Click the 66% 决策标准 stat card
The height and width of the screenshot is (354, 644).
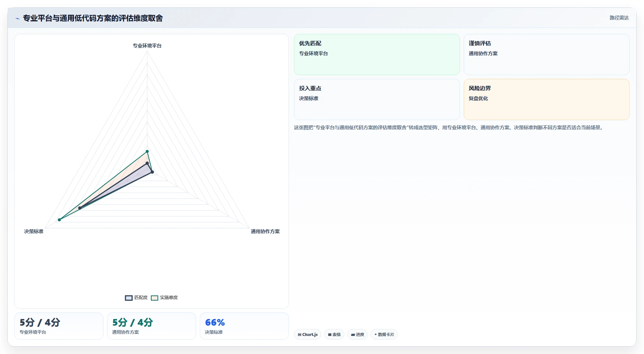click(x=244, y=326)
